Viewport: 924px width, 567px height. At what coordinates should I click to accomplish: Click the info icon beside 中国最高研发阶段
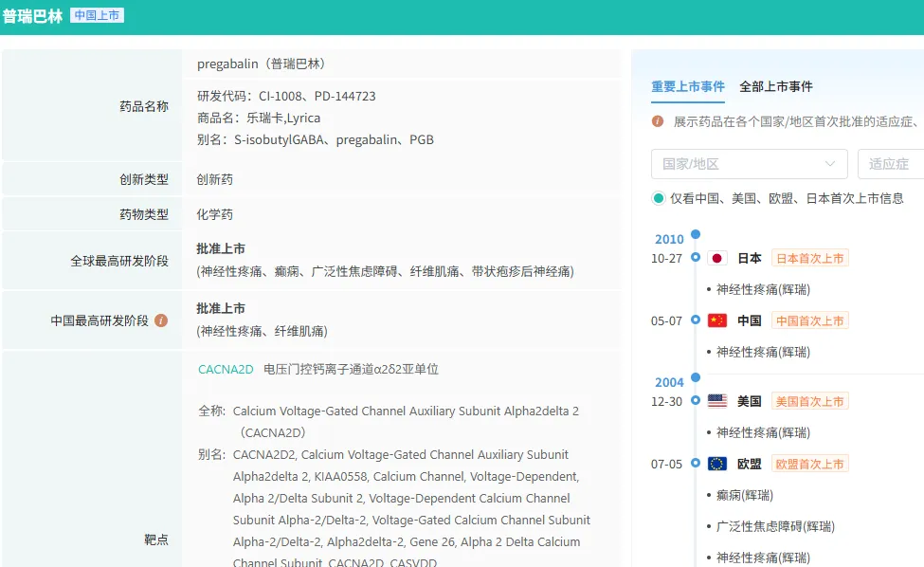(161, 320)
